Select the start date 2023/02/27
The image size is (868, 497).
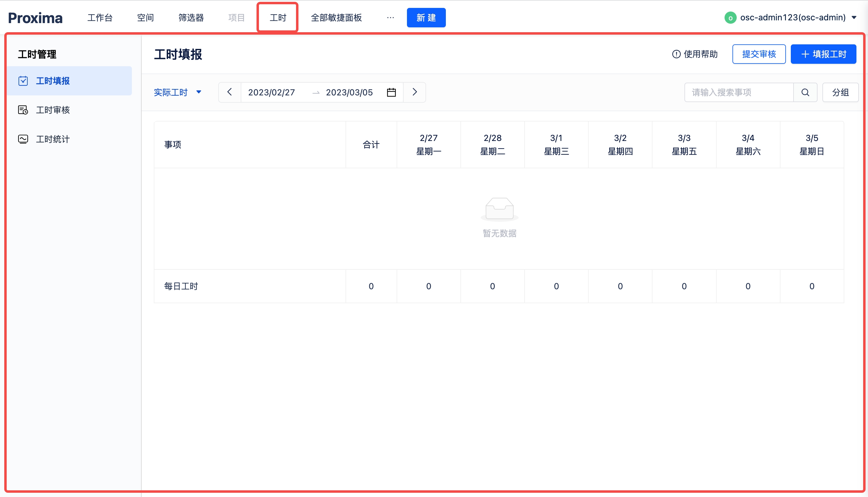[x=271, y=92]
